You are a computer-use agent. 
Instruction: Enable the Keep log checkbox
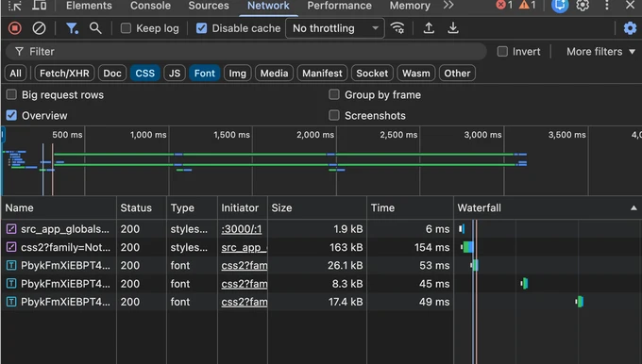point(126,28)
